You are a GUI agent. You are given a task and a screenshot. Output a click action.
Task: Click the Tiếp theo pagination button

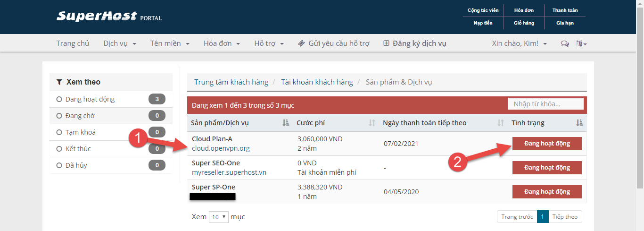click(565, 217)
